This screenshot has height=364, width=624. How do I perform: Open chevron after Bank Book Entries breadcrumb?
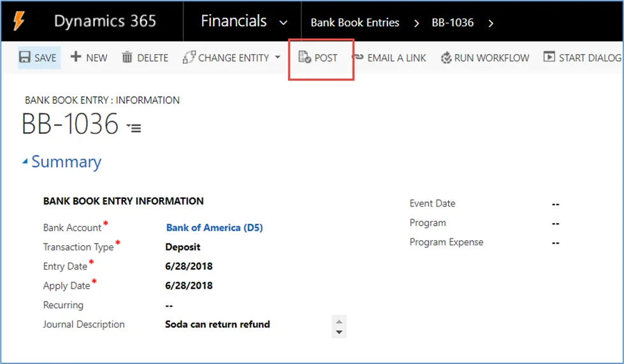click(x=416, y=24)
